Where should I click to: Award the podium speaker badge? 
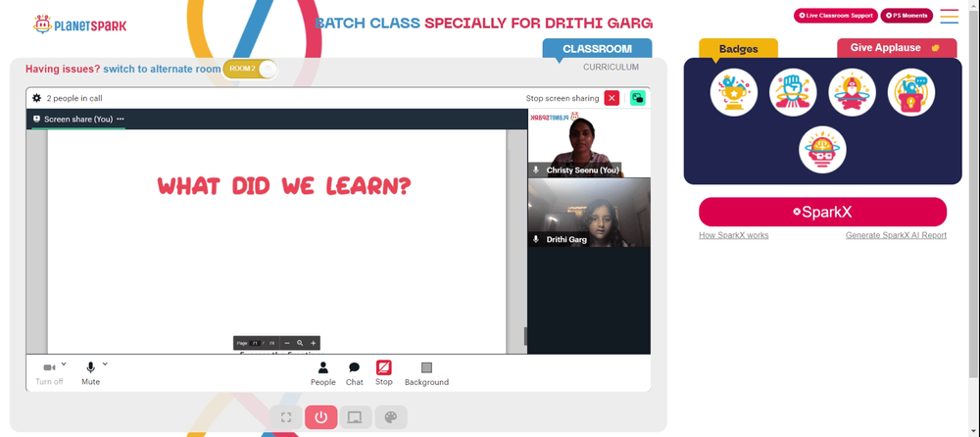pyautogui.click(x=911, y=92)
